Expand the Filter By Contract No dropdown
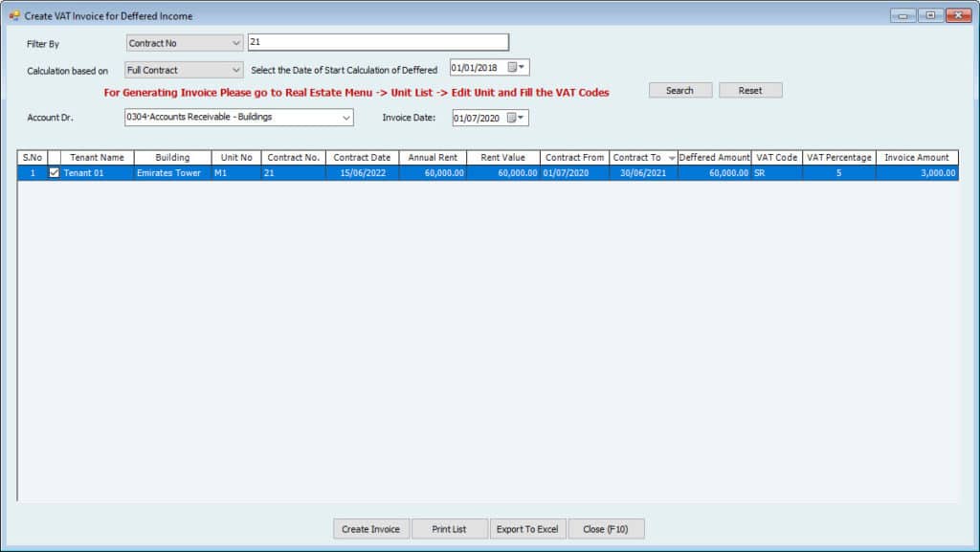 tap(236, 43)
